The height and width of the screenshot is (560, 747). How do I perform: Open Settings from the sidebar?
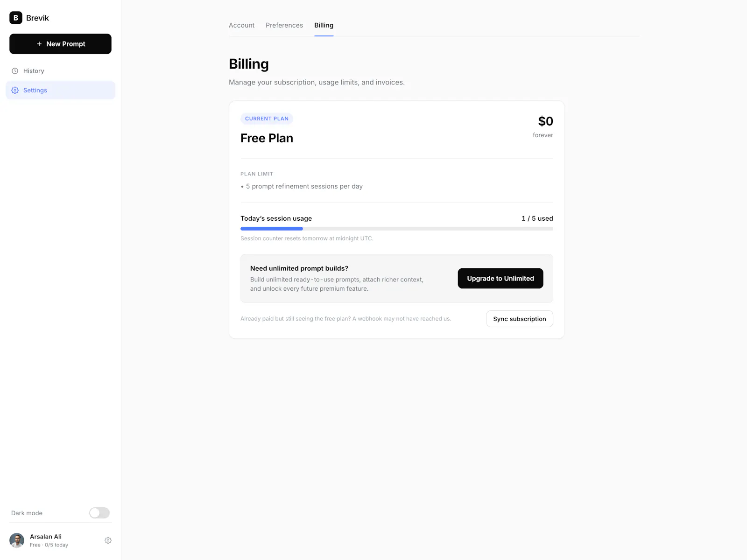60,90
